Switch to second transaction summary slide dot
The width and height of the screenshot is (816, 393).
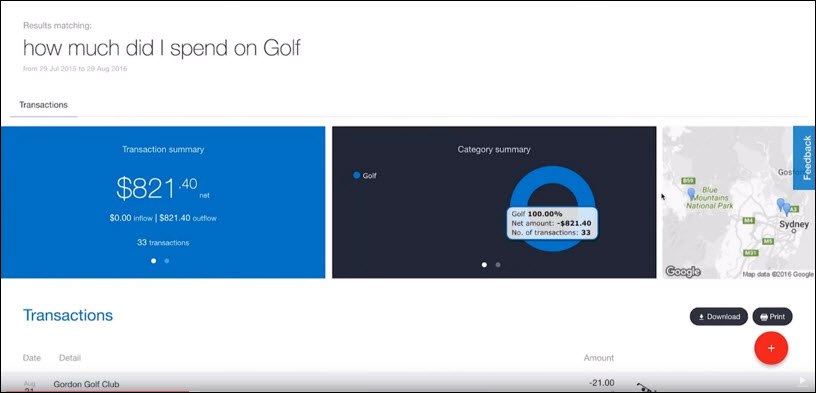(167, 261)
